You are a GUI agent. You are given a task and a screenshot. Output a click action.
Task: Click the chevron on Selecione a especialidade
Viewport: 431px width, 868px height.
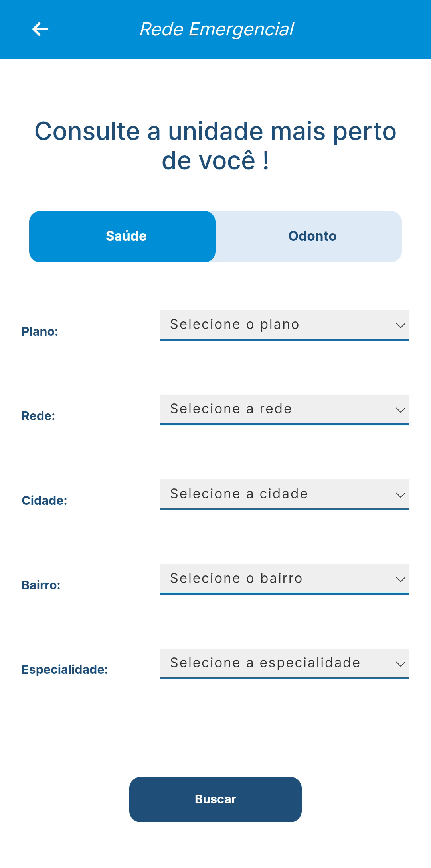click(x=400, y=664)
